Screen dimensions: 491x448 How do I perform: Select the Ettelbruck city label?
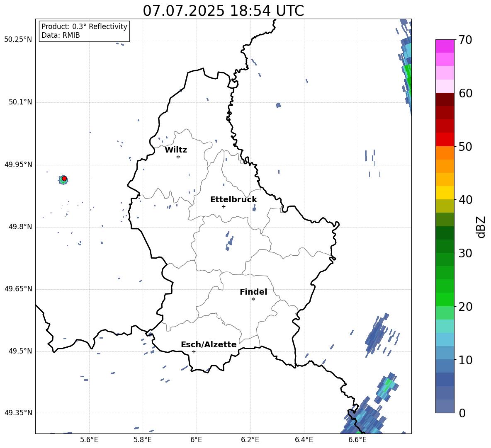coord(233,200)
